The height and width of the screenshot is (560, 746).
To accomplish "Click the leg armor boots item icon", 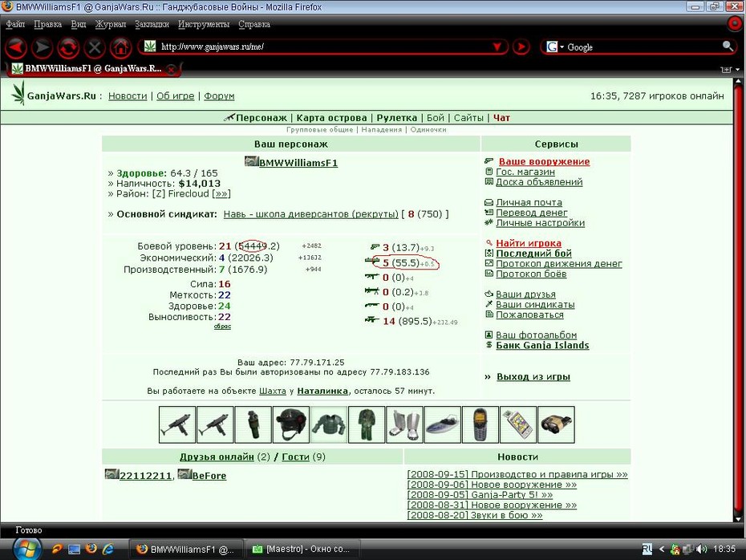I will tap(404, 424).
